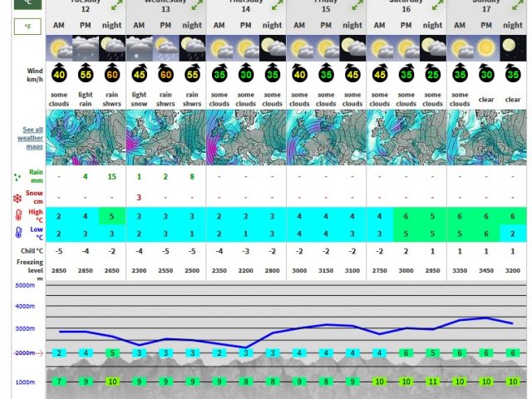This screenshot has width=532, height=399.
Task: Click Thursday PM 8 marker at 1000m
Action: click(246, 382)
